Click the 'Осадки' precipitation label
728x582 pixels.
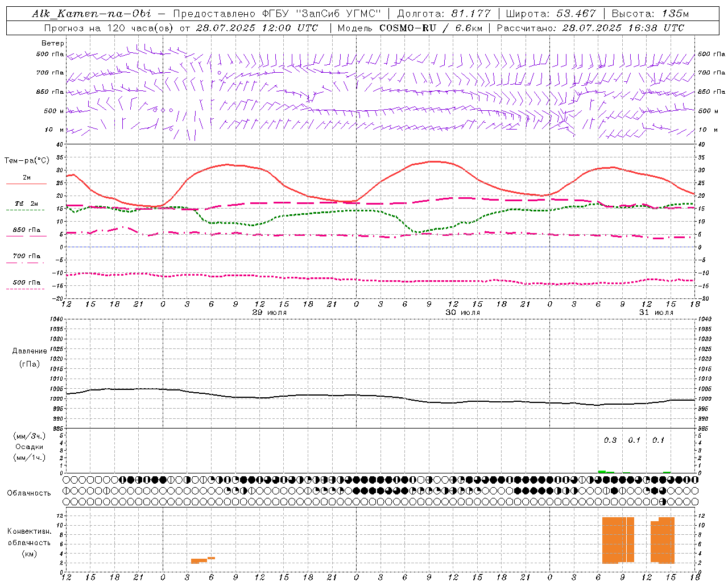(29, 447)
